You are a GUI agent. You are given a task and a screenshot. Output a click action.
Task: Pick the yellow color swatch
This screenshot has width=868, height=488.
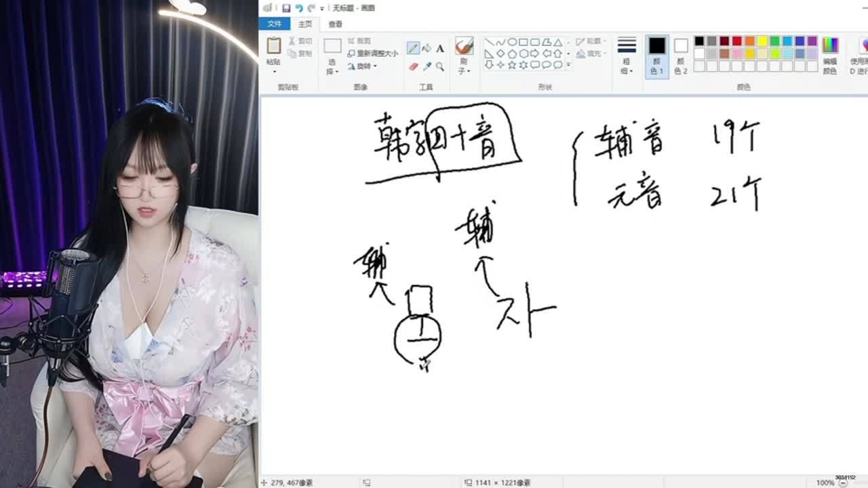(x=762, y=41)
